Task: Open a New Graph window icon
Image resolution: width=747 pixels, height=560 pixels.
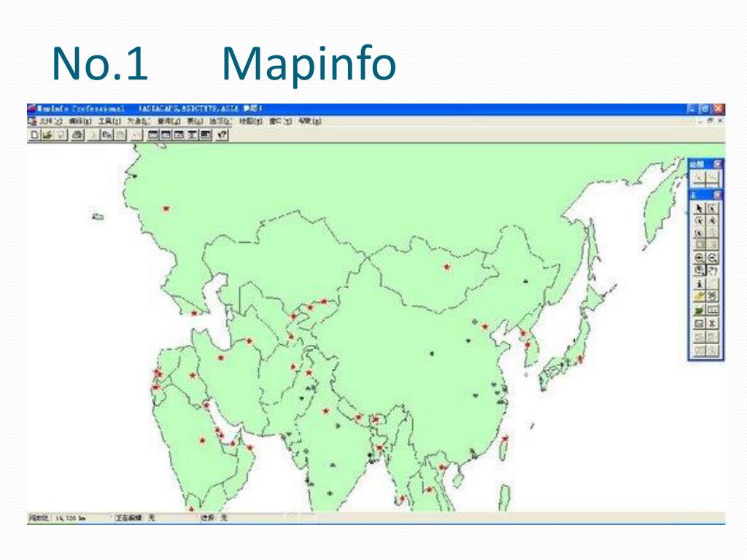Action: 179,135
